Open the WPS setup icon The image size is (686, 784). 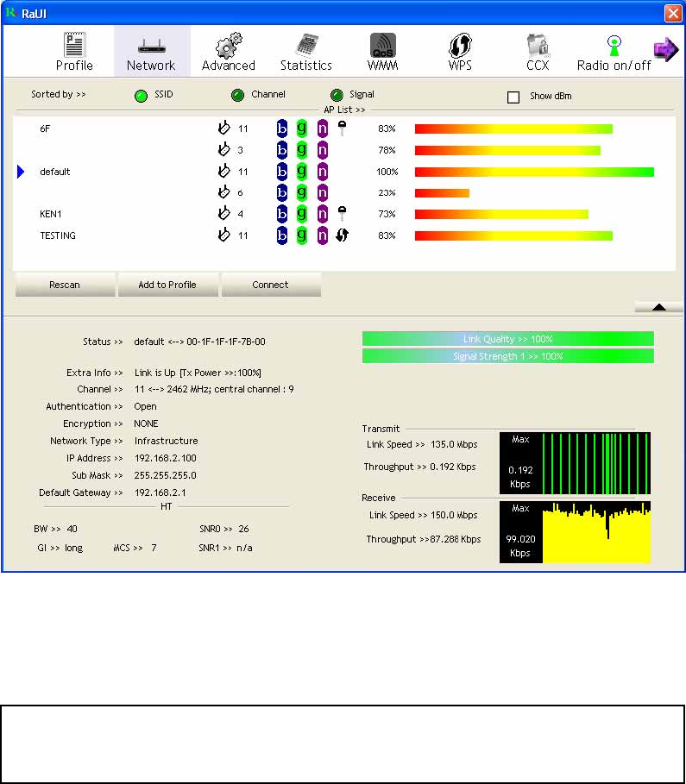pos(460,45)
